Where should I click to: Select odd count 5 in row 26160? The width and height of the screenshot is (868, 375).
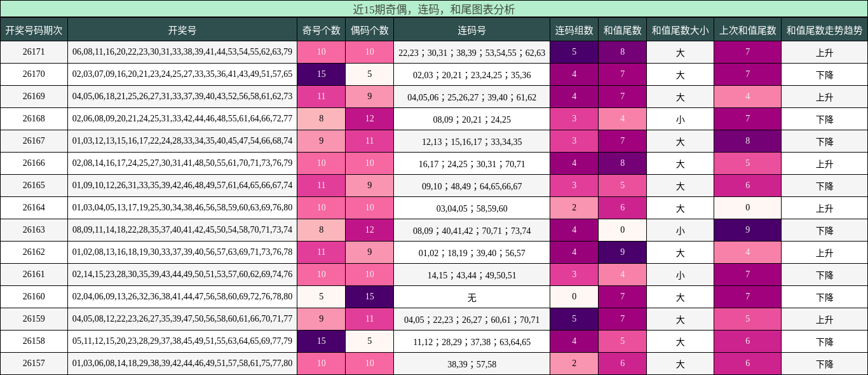tap(321, 297)
